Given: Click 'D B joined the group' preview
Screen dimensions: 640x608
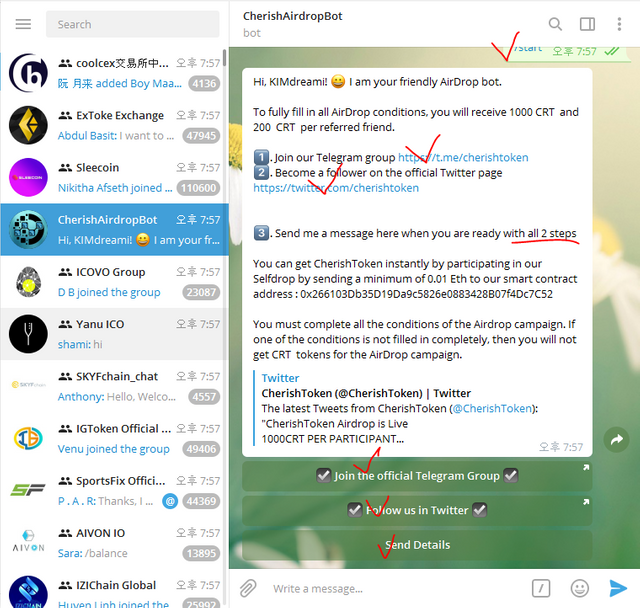Looking at the screenshot, I should [109, 293].
